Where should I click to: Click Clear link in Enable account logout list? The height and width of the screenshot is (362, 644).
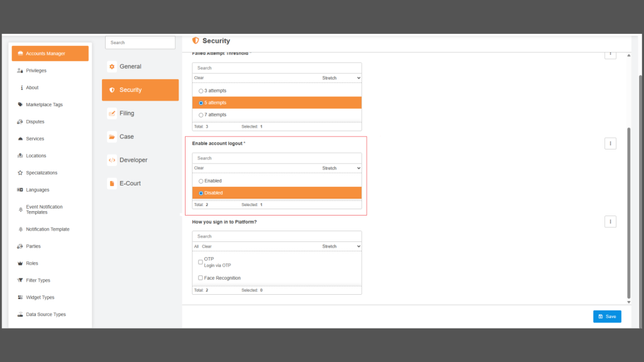tap(199, 168)
